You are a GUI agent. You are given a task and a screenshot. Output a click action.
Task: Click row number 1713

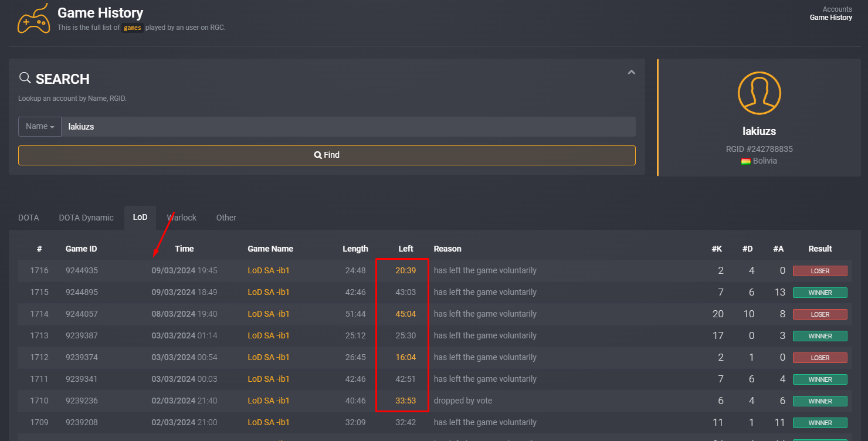[x=39, y=335]
